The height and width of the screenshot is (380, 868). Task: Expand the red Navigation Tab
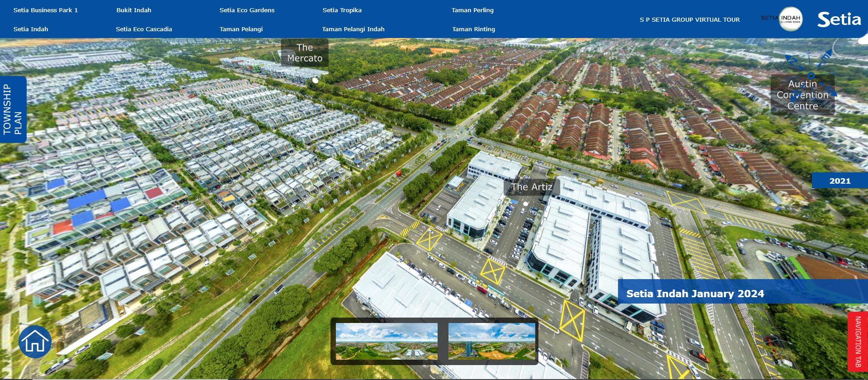tap(858, 342)
